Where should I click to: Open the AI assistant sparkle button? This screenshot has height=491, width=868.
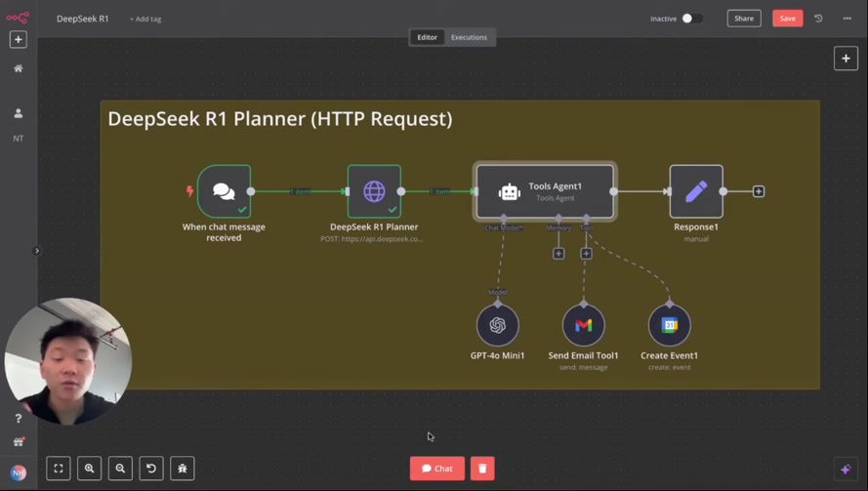pyautogui.click(x=846, y=470)
